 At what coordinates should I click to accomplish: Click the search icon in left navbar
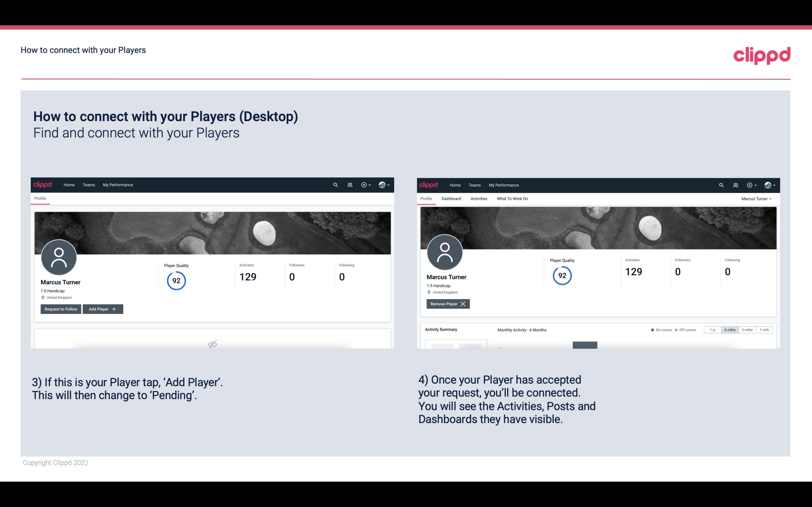tap(335, 184)
